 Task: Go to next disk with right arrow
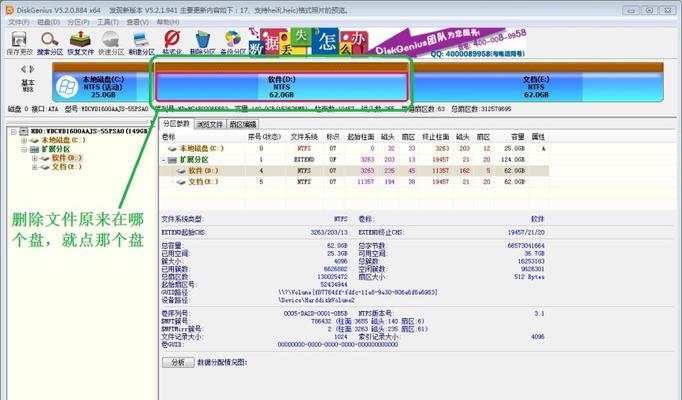(x=32, y=69)
